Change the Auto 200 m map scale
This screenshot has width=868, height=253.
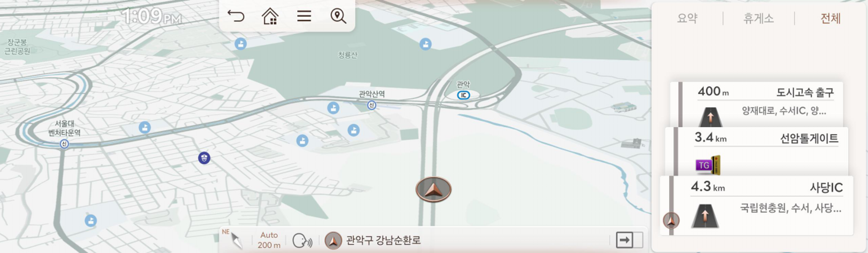(x=269, y=240)
